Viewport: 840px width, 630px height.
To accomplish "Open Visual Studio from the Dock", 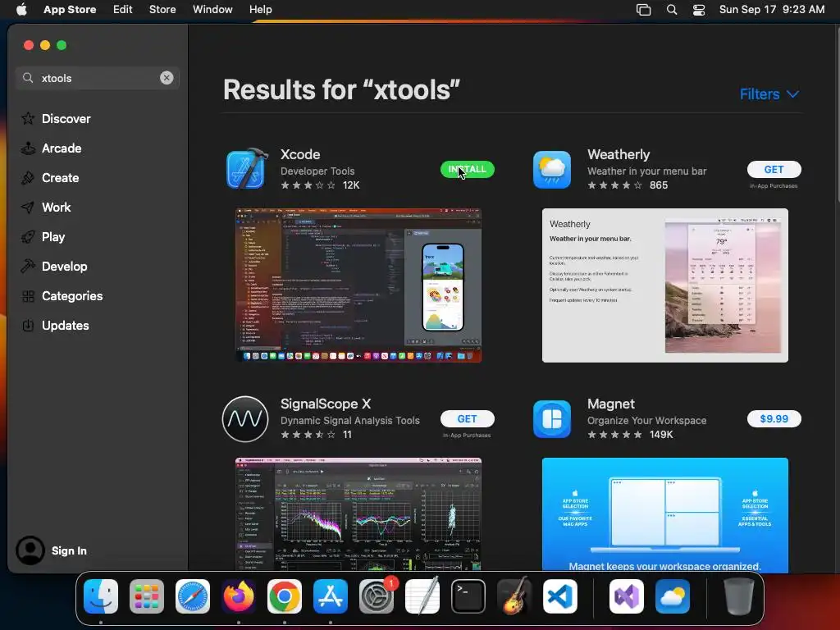I will [x=627, y=596].
